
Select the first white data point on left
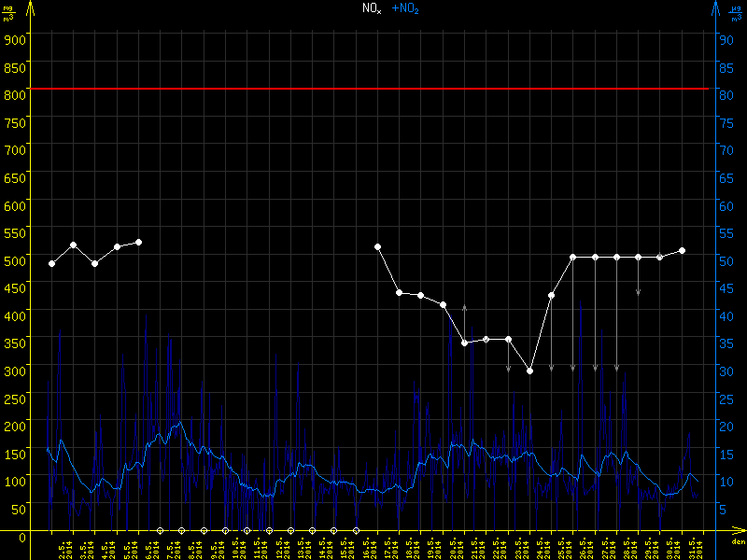(51, 263)
